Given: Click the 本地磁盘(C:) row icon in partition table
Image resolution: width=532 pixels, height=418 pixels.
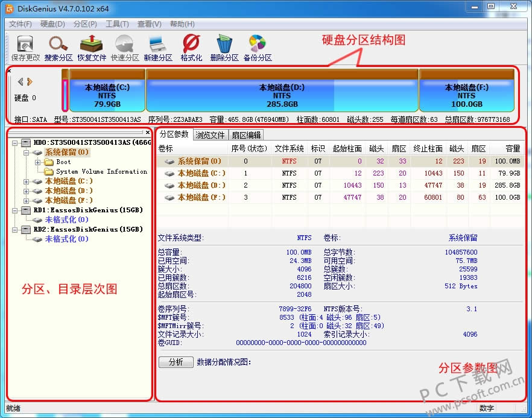Looking at the screenshot, I should coord(169,173).
